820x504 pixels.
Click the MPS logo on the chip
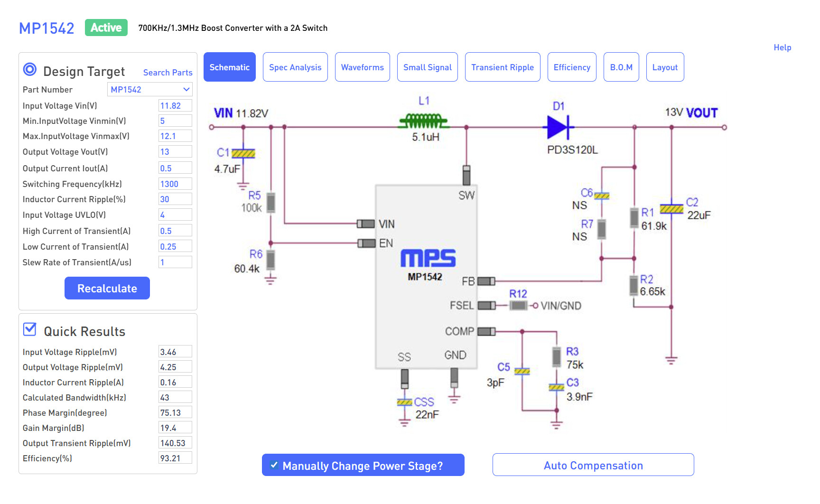428,259
